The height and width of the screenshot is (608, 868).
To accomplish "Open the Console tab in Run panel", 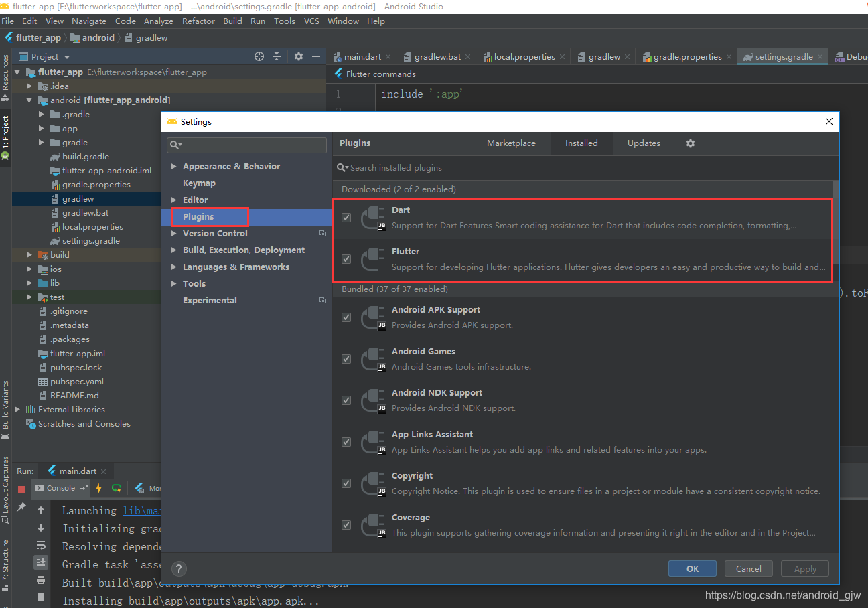I will [x=61, y=488].
